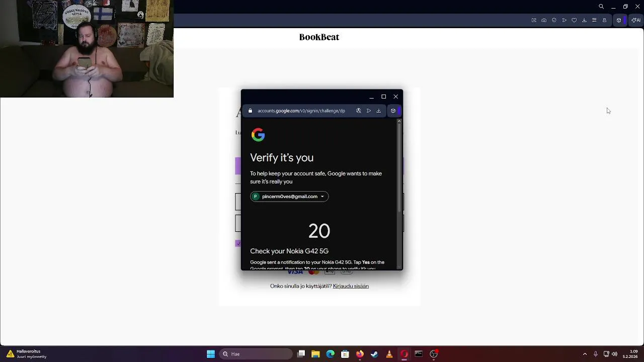Minimize the Google sign-in popup window
This screenshot has width=644, height=362.
371,97
